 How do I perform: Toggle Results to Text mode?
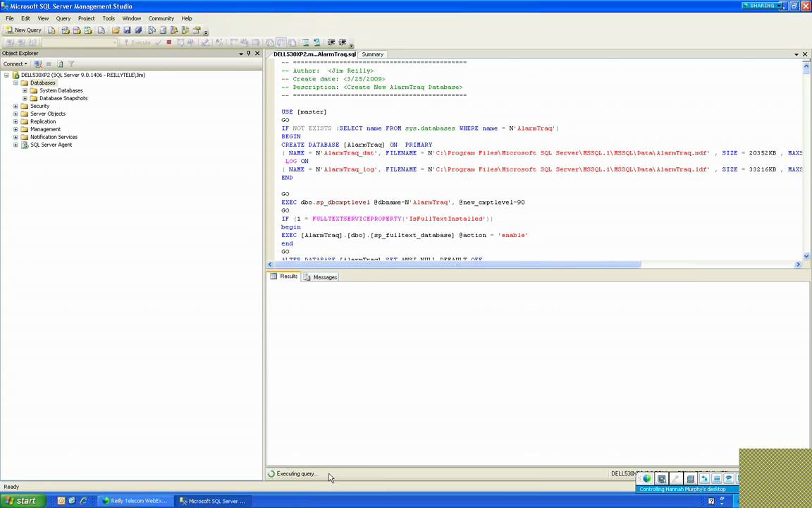(x=270, y=42)
